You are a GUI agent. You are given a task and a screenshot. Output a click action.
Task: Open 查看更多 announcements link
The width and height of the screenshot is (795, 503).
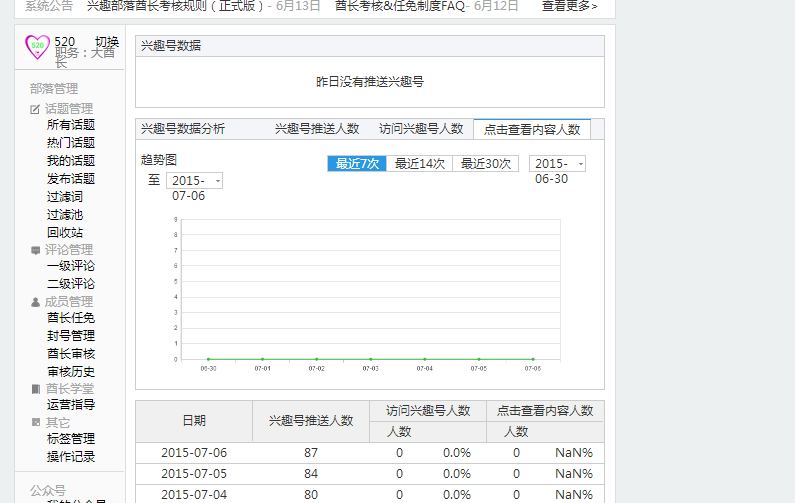(569, 6)
